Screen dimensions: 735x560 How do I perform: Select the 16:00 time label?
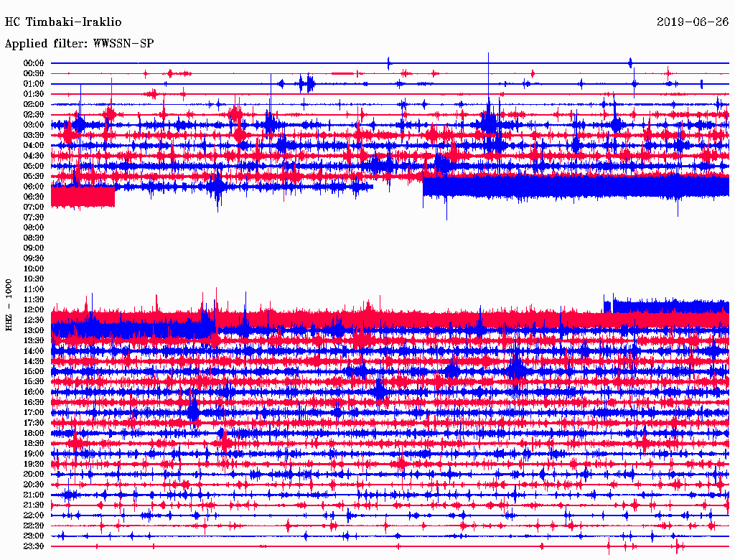point(34,391)
